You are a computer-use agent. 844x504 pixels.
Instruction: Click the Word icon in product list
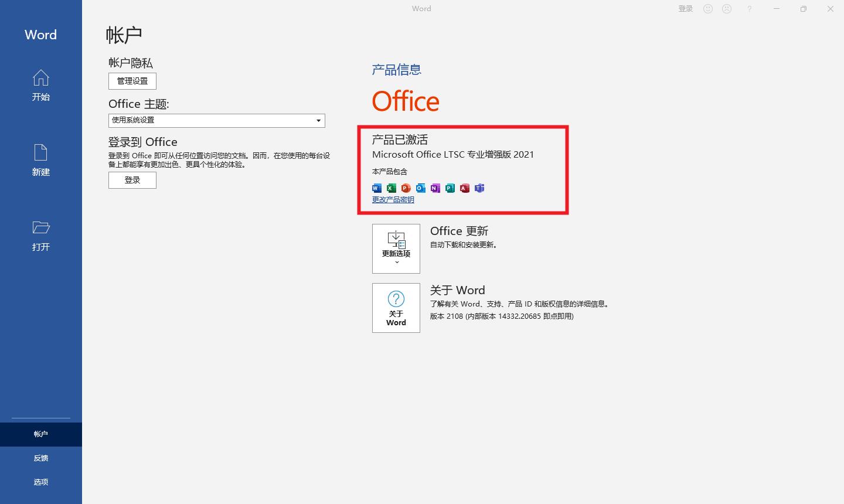click(376, 188)
